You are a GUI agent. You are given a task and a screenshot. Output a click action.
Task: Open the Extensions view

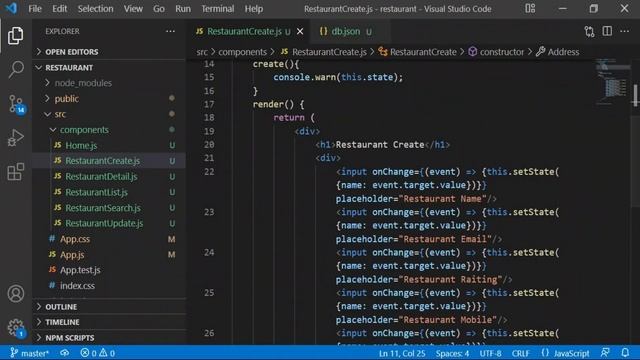16,171
